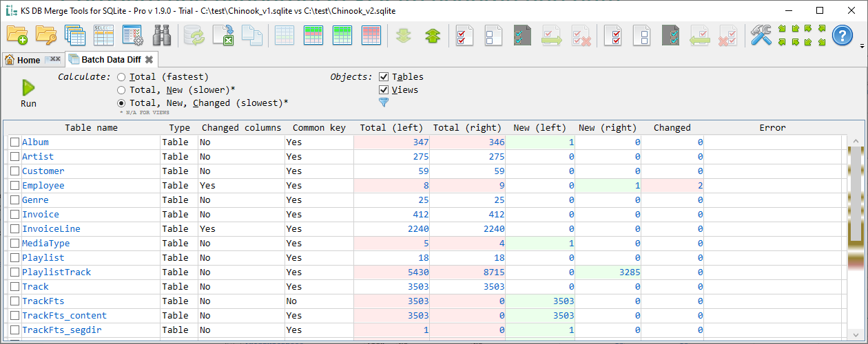Open the PlaylistTrack table link
This screenshot has height=344, width=868.
[56, 272]
